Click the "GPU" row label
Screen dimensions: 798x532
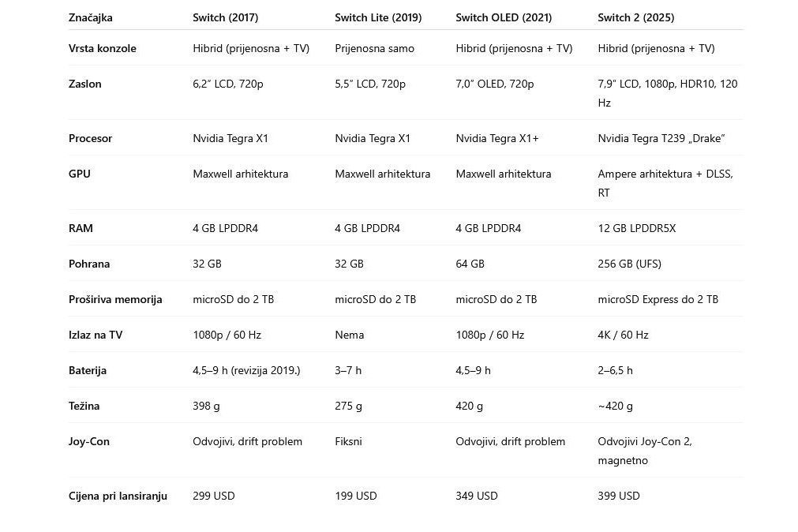(80, 174)
